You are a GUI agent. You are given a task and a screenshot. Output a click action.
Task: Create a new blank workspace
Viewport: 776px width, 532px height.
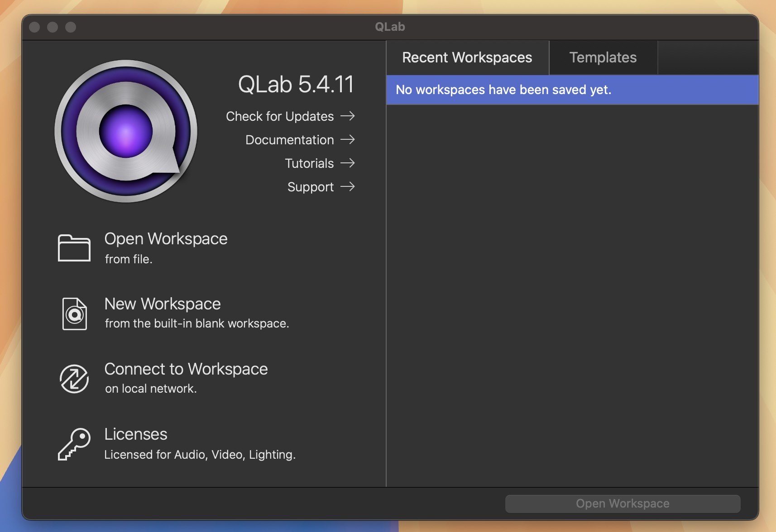tap(162, 304)
